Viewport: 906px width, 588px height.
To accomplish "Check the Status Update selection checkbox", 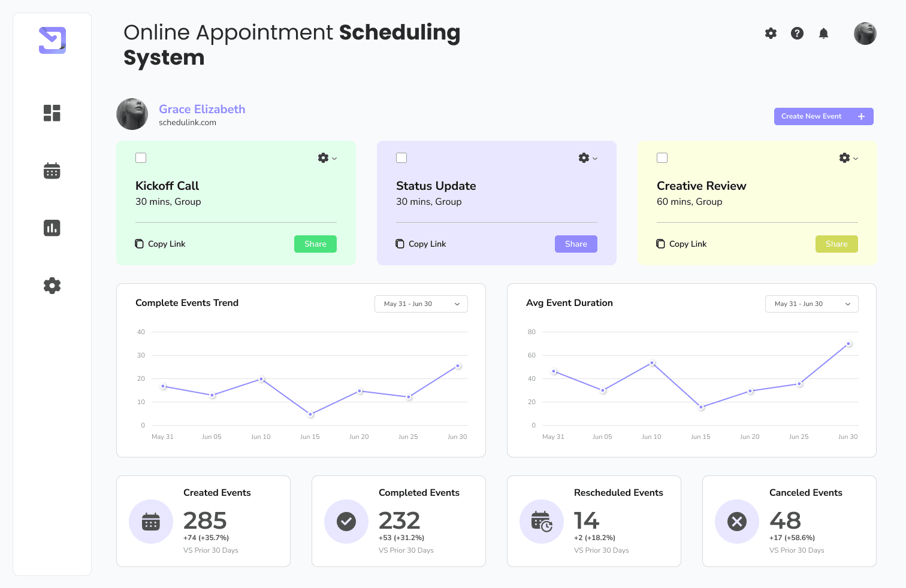I will click(x=401, y=157).
